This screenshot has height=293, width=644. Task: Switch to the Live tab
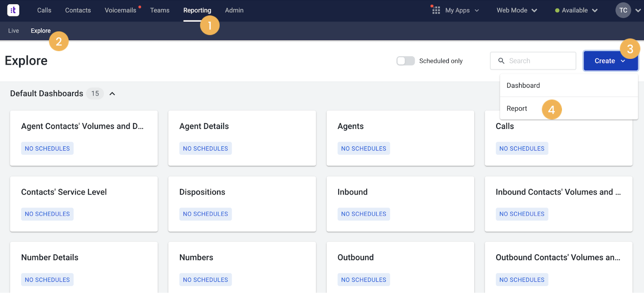(13, 31)
